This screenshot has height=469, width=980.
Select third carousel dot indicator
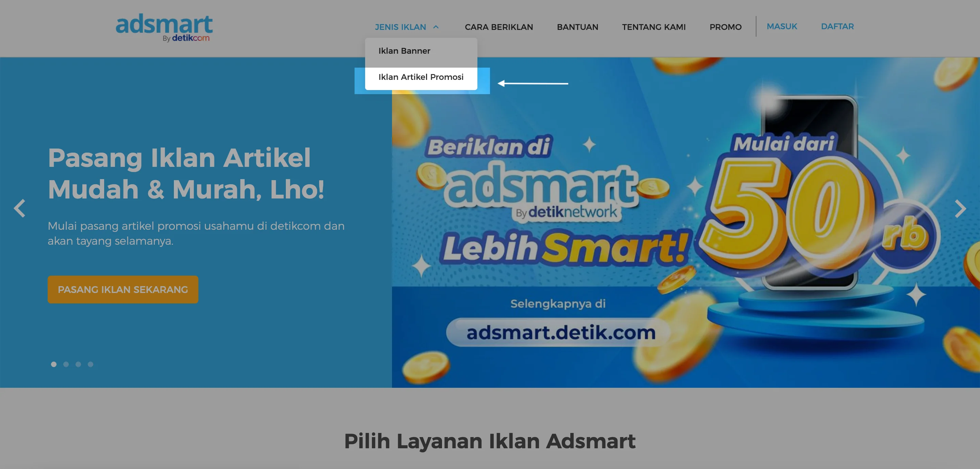pyautogui.click(x=78, y=364)
